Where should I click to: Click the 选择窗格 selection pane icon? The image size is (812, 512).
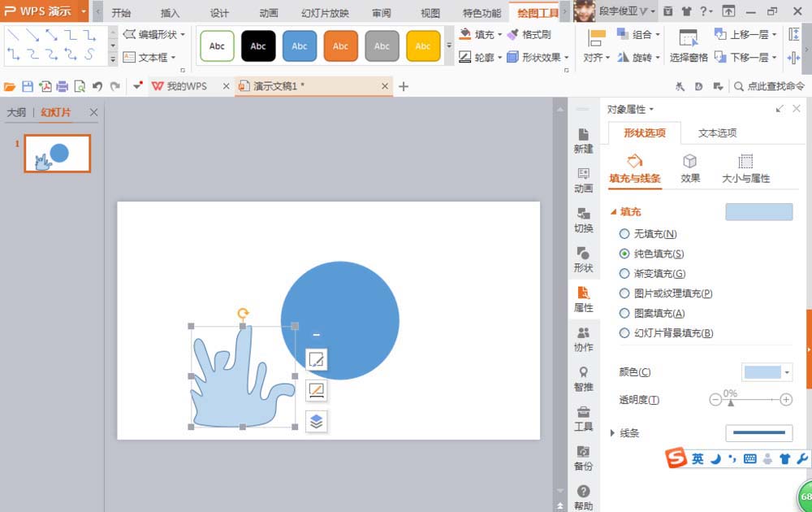(x=688, y=56)
